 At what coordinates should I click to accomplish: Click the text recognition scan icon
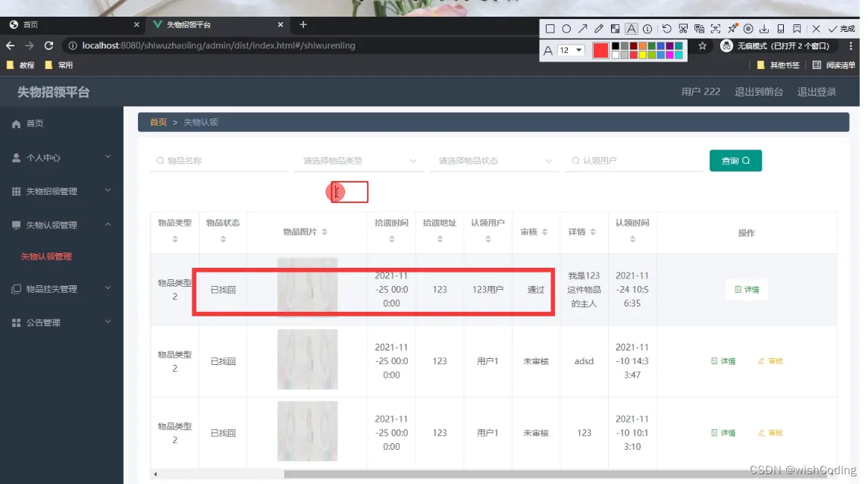(x=716, y=29)
